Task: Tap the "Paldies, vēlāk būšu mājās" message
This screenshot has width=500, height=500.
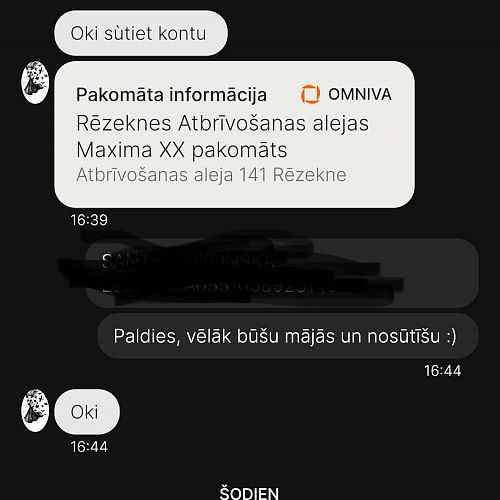Action: [x=288, y=336]
